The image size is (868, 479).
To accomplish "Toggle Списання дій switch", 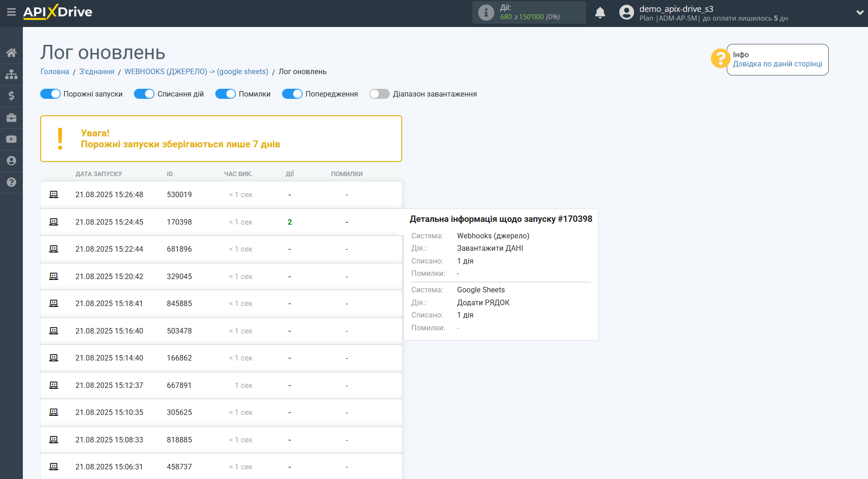I will pos(144,94).
